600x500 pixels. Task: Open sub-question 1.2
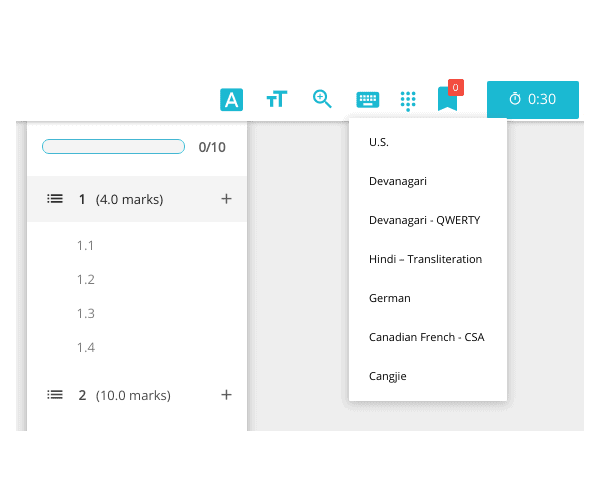pos(86,280)
